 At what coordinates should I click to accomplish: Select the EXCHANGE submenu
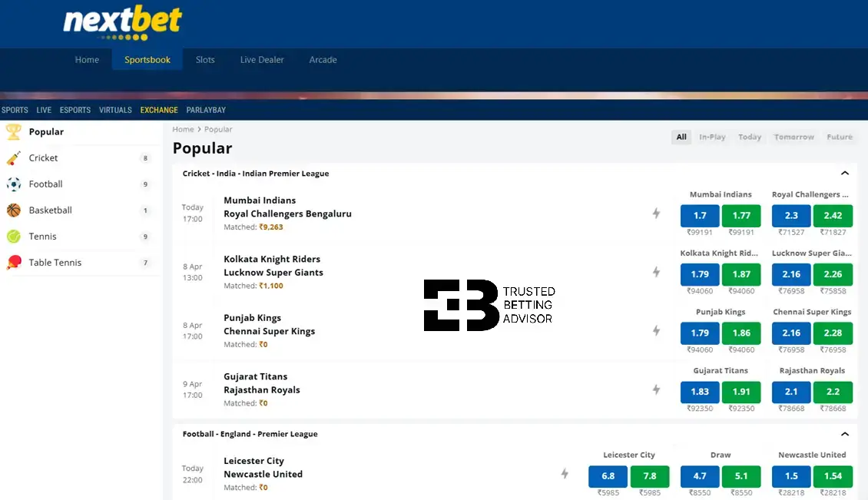click(159, 110)
